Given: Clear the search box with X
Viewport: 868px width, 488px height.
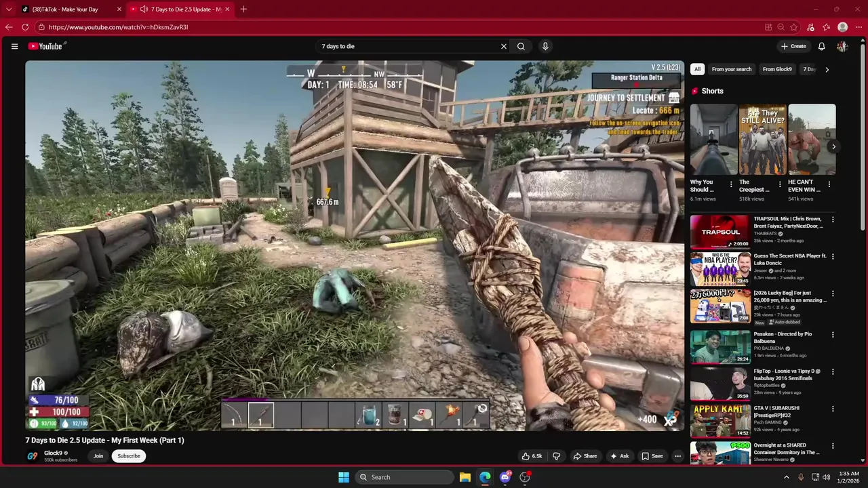Looking at the screenshot, I should tap(504, 46).
